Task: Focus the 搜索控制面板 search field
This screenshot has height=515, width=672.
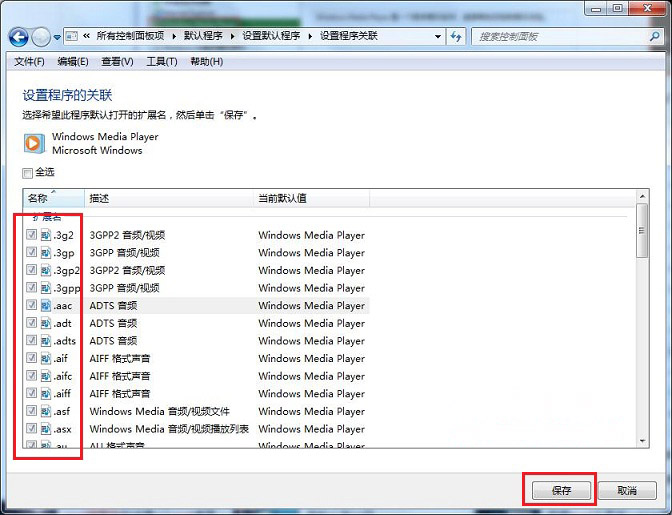Action: tap(566, 37)
